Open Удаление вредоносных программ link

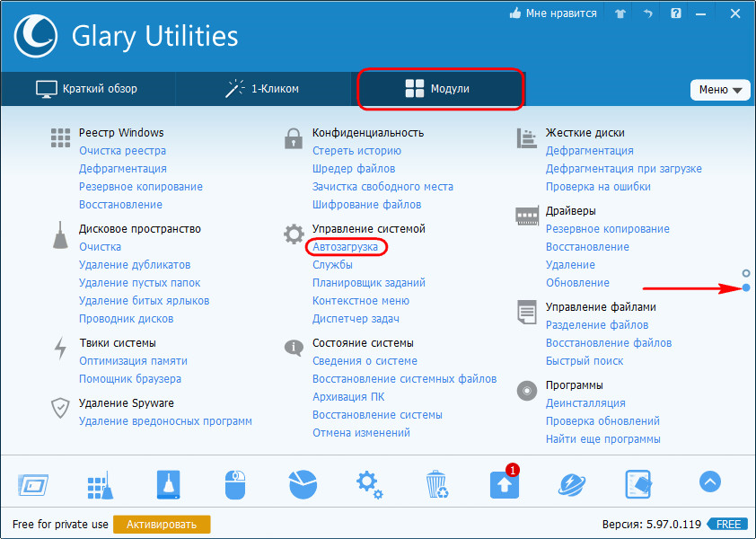[165, 421]
